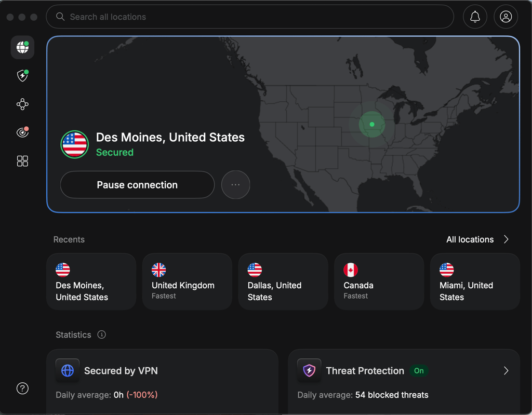This screenshot has width=532, height=415.
Task: Expand Threat Protection card chevron
Action: [x=506, y=370]
